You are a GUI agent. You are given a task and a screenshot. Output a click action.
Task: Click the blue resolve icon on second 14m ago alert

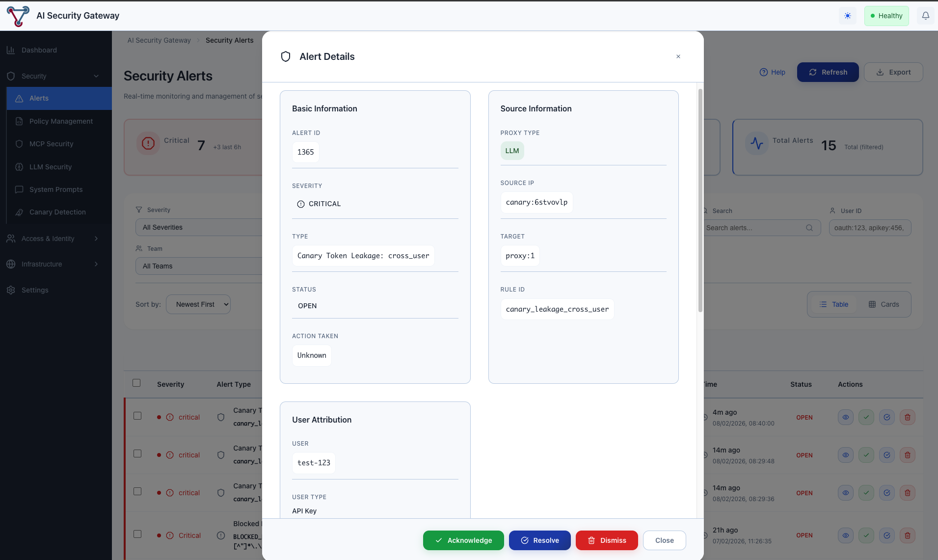(886, 493)
